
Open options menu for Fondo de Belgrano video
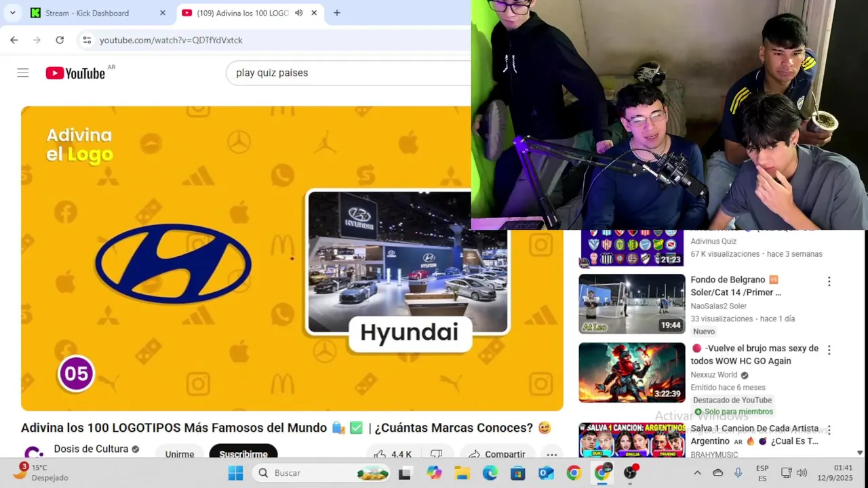point(829,281)
